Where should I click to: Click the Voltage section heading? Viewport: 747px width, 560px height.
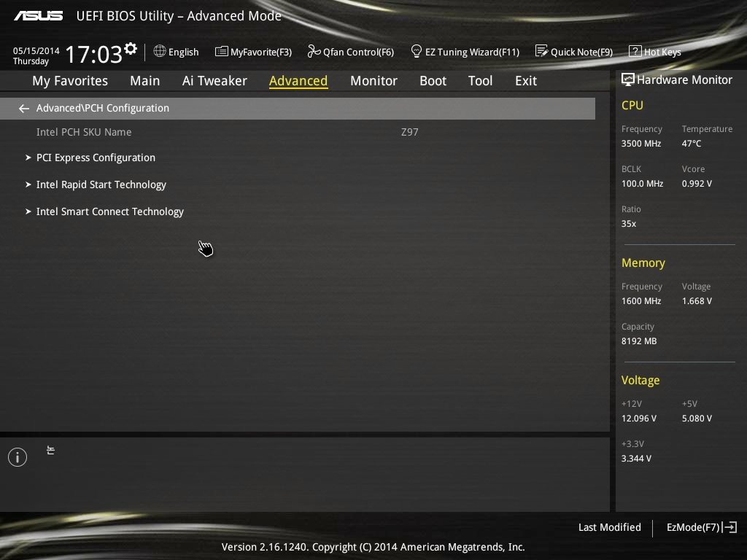pyautogui.click(x=640, y=381)
